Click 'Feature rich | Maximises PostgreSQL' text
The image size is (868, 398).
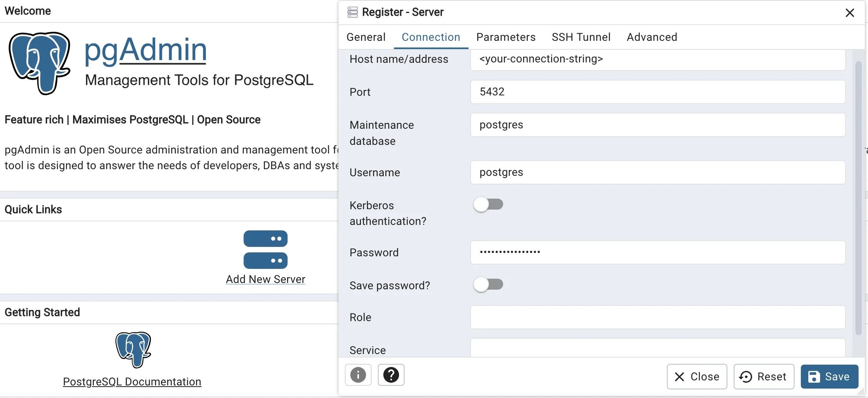pyautogui.click(x=97, y=120)
